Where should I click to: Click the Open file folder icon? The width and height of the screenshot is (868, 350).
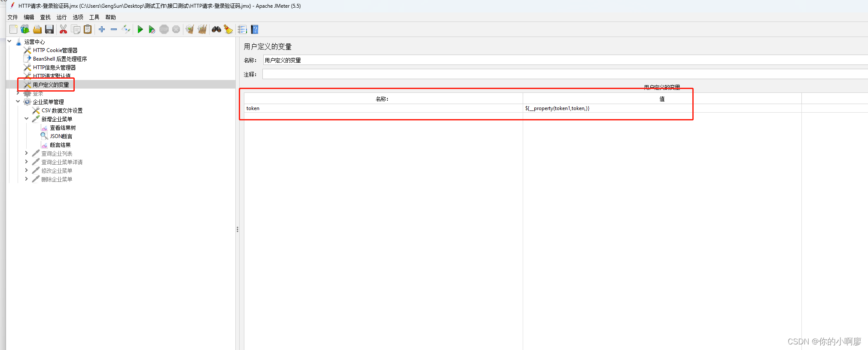click(37, 29)
